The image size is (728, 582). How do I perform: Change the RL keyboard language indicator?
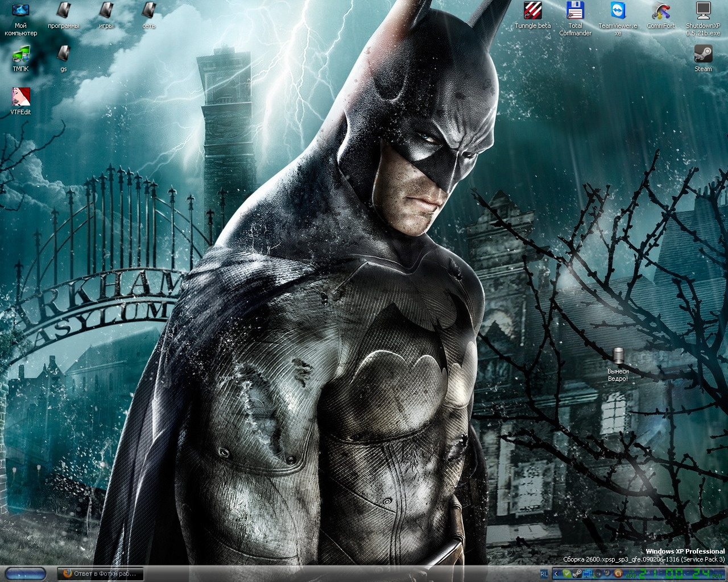(544, 573)
